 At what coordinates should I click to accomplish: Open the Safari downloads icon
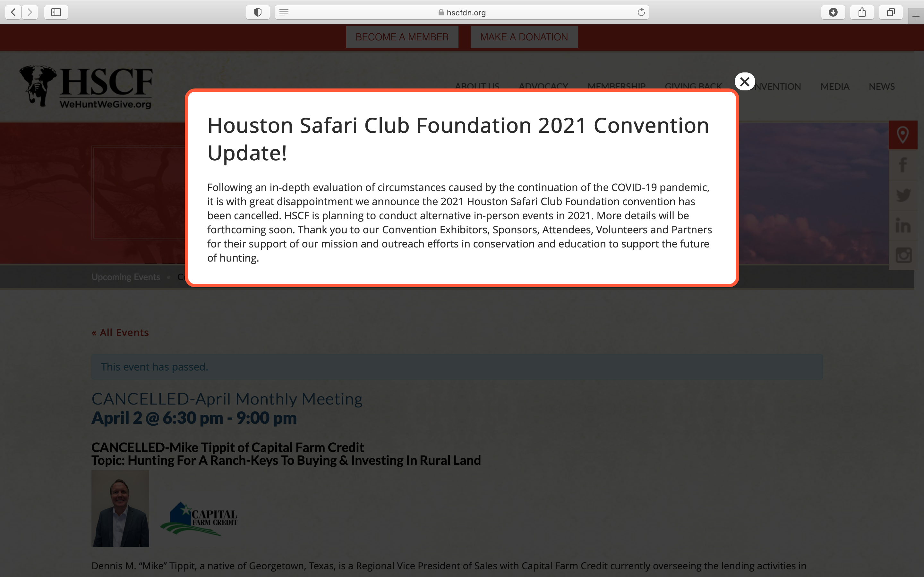pyautogui.click(x=833, y=12)
